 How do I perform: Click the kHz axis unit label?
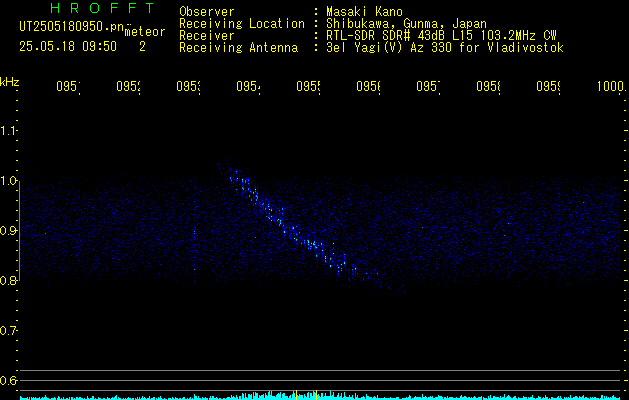(x=10, y=83)
